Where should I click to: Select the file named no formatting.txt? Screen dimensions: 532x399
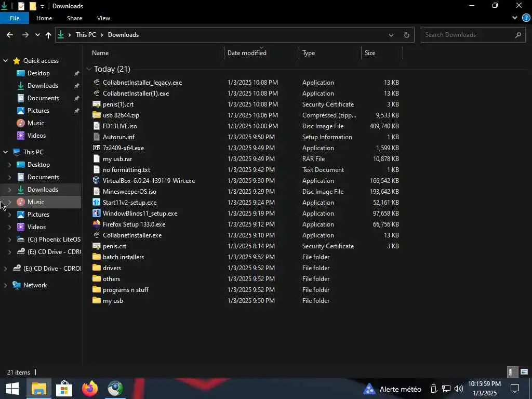pyautogui.click(x=126, y=170)
